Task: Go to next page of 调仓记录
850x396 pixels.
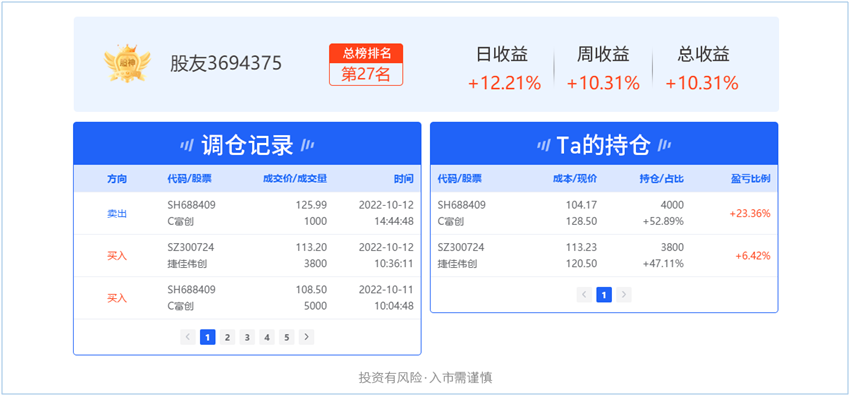Action: (x=306, y=337)
